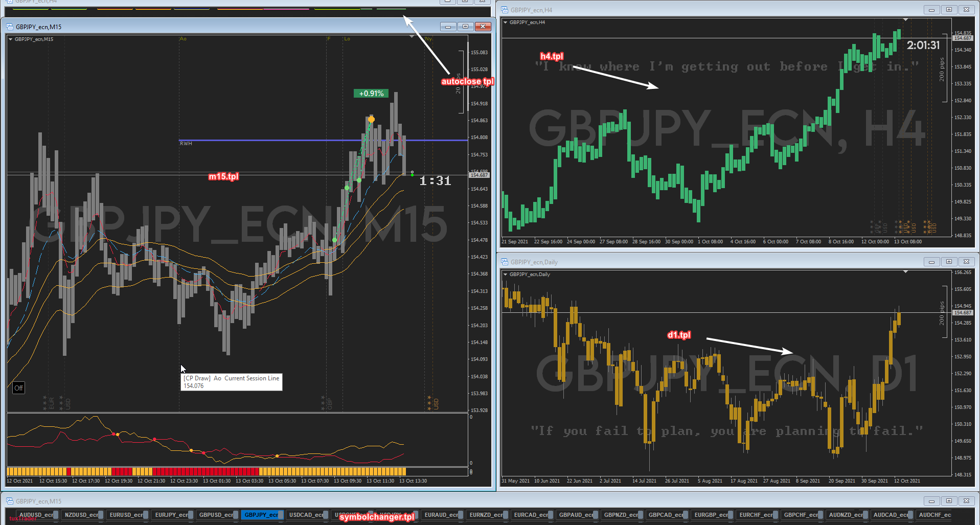The image size is (980, 525).
Task: Select GBPNZD_ecn symbol button
Action: tap(622, 515)
